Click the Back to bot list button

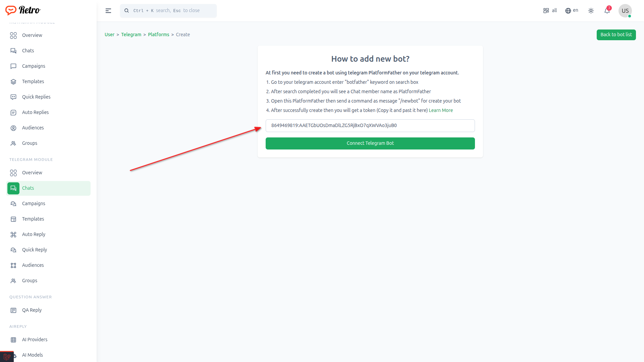tap(616, 35)
